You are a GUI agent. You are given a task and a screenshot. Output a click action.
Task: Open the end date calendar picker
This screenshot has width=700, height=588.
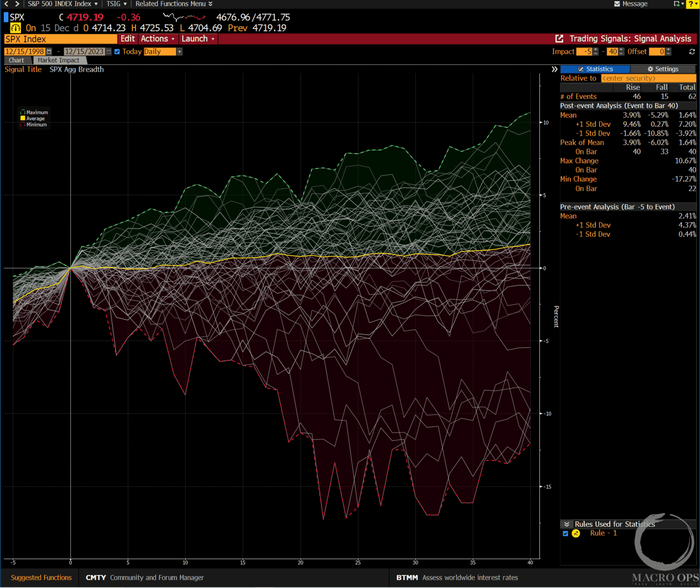coord(109,51)
